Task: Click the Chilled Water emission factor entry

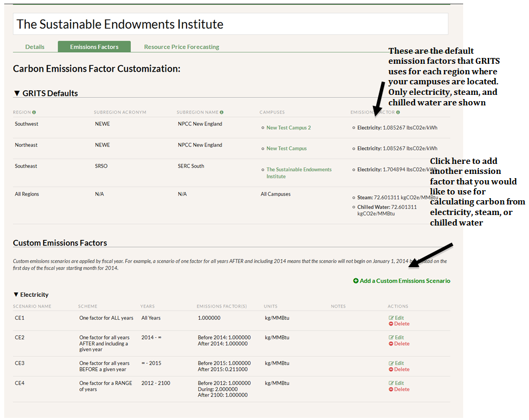Action: point(387,210)
